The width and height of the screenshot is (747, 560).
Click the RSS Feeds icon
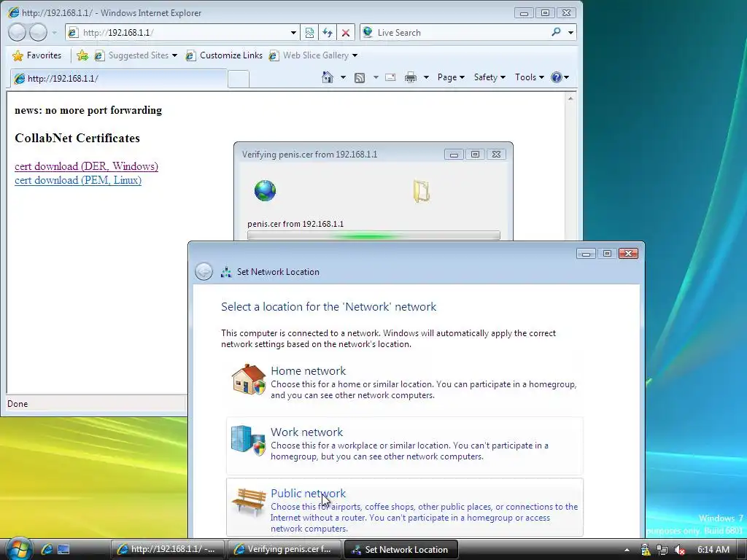click(x=360, y=77)
